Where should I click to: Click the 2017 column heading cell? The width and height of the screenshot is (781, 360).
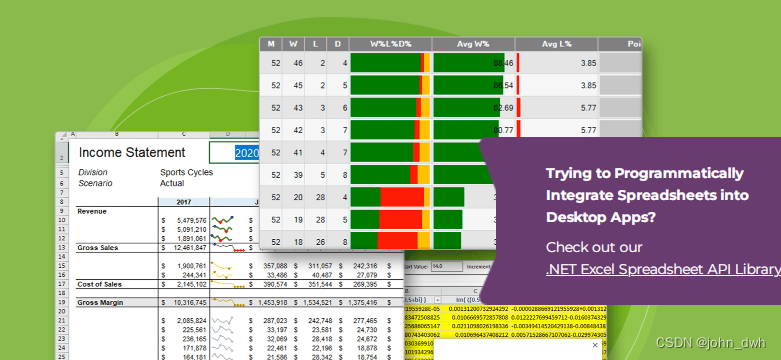pos(183,202)
